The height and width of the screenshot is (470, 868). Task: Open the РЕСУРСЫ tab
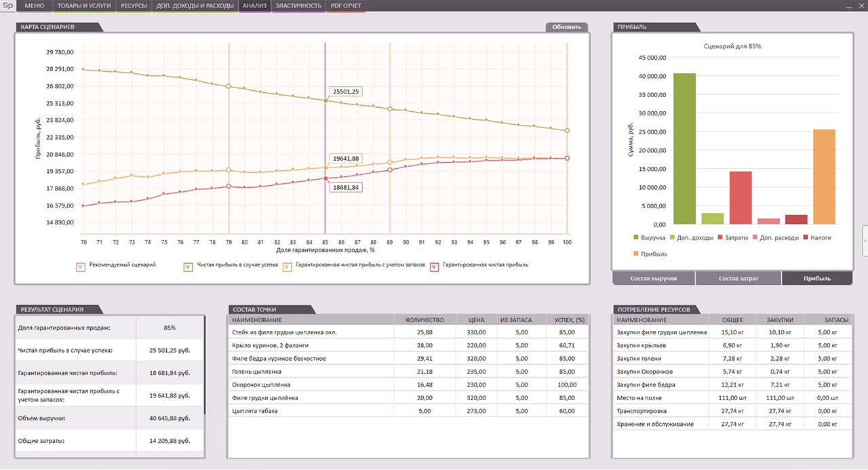(x=134, y=5)
